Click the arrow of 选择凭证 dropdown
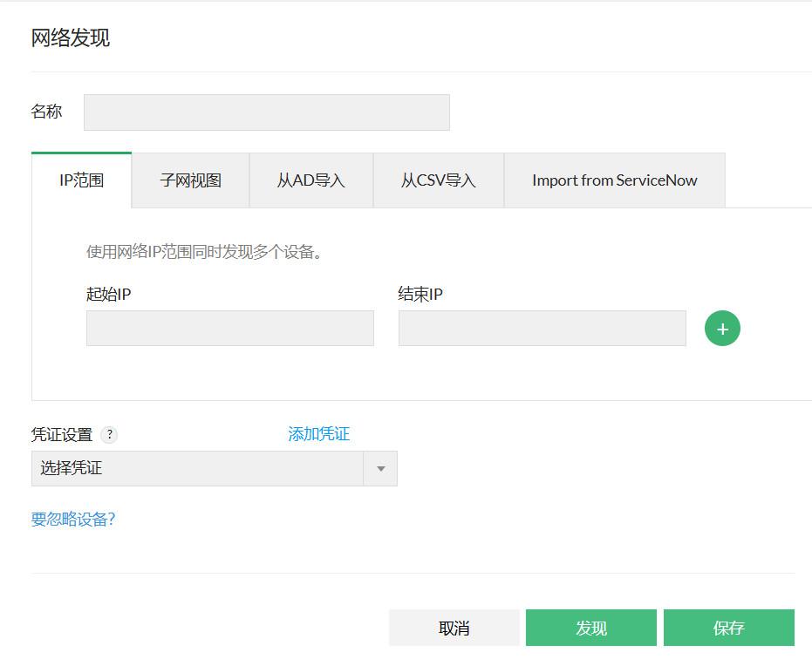 [380, 469]
